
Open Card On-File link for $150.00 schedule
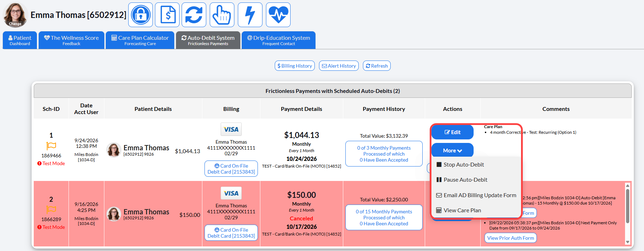231,233
